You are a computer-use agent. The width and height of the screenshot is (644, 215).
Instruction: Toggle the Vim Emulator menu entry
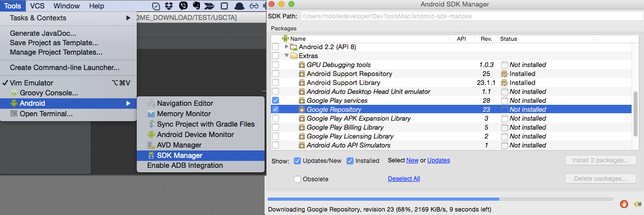tap(68, 83)
